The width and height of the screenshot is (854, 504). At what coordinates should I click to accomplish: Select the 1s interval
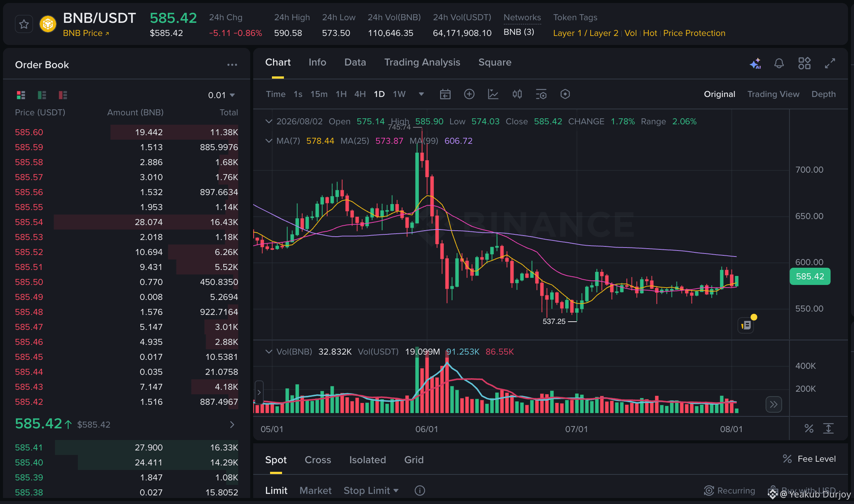pyautogui.click(x=298, y=94)
